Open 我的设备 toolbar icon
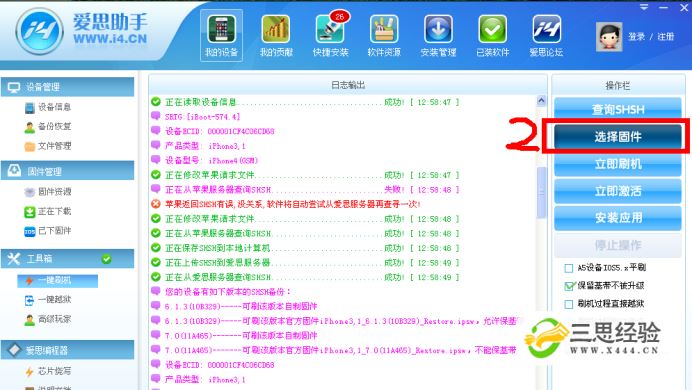The height and width of the screenshot is (390, 692). tap(221, 36)
